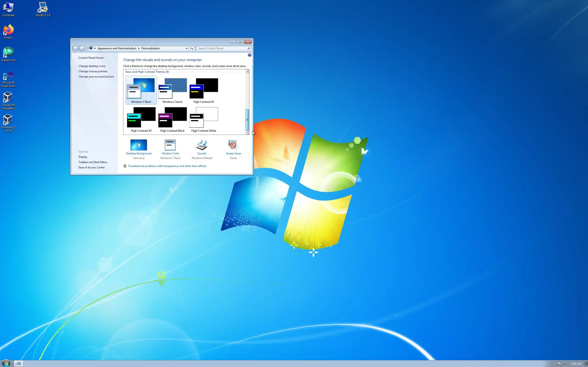Navigate to Appearance and Personalization breadcrumb
This screenshot has height=367, width=588.
(x=117, y=48)
